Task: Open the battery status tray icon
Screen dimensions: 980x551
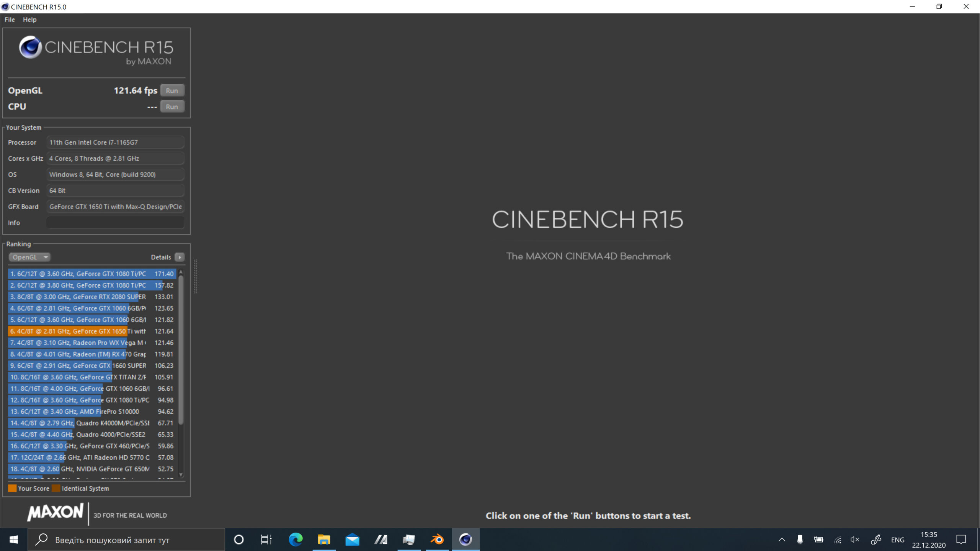Action: [818, 540]
